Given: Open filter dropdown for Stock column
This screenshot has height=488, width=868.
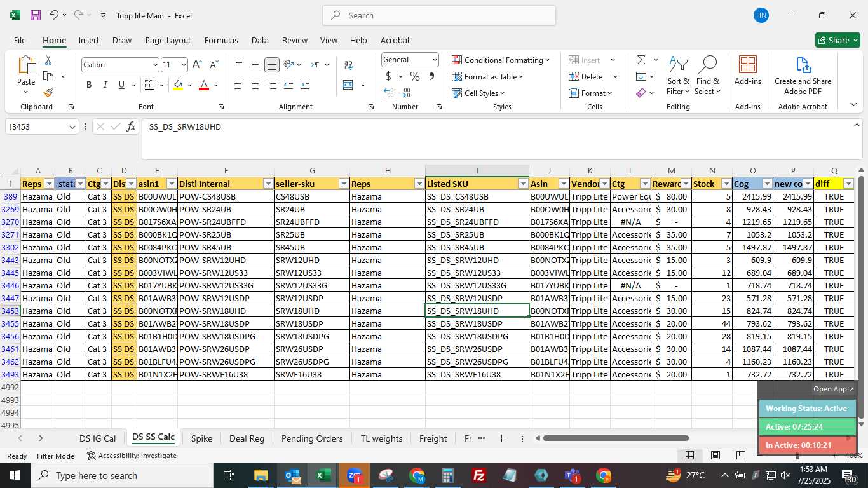Looking at the screenshot, I should (x=726, y=184).
